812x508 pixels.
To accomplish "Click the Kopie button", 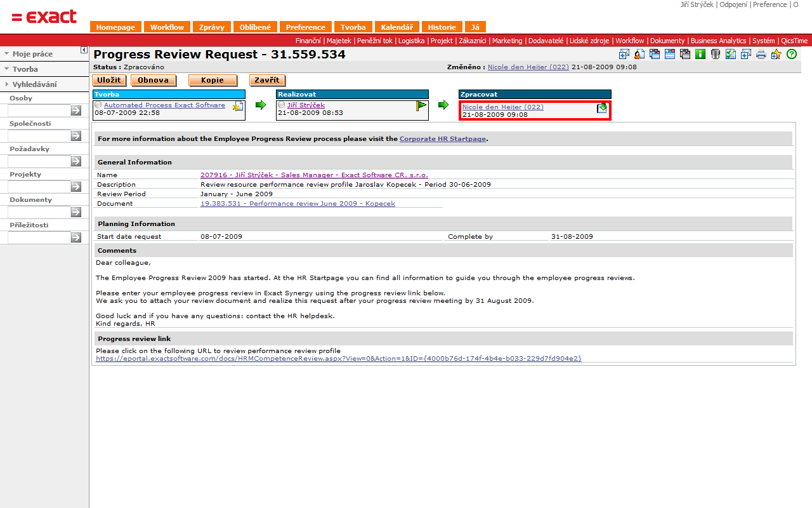I will (213, 80).
